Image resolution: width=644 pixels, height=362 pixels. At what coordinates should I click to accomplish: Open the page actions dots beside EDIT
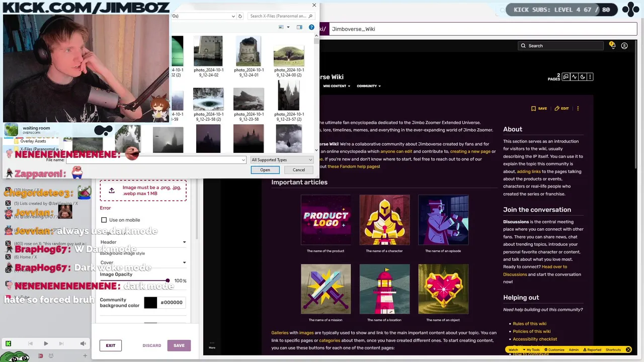[x=578, y=109]
